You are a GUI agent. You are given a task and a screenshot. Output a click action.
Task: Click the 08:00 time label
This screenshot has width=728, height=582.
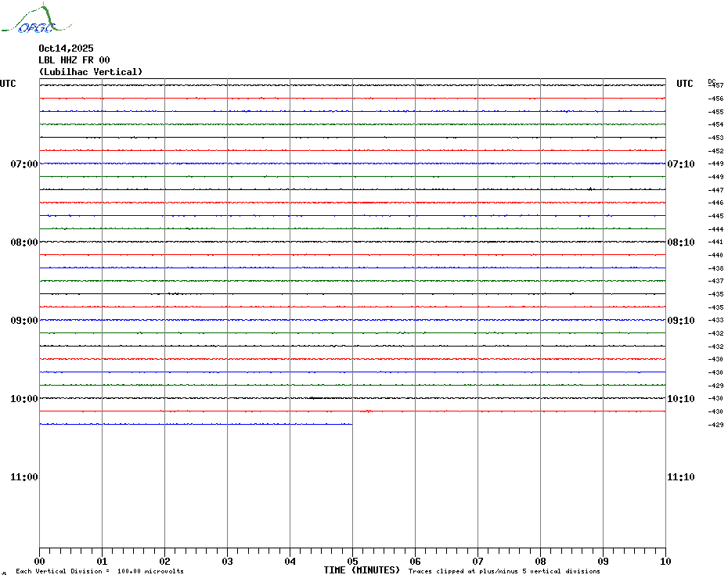(24, 242)
